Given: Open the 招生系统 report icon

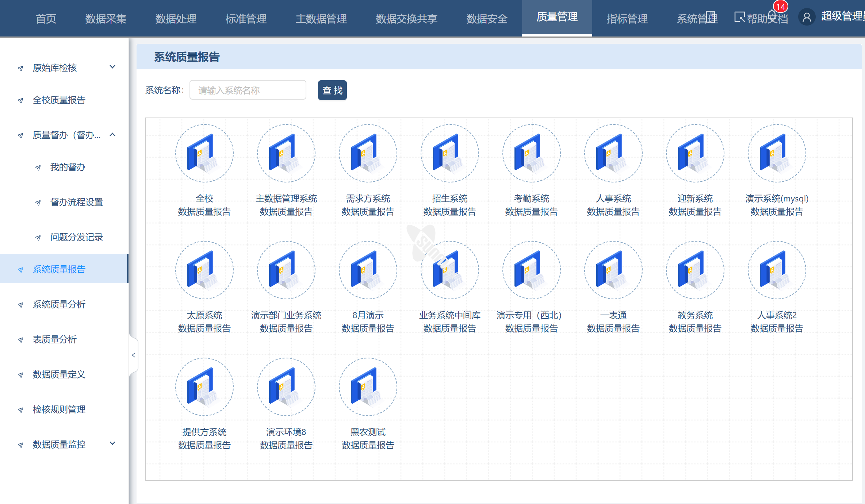Looking at the screenshot, I should [x=449, y=153].
